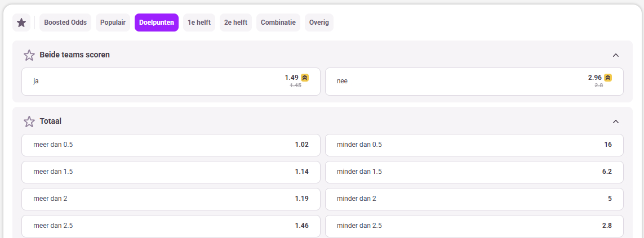
Task: Choose 'meer dan 1.5' odds 1.14
Action: point(171,172)
